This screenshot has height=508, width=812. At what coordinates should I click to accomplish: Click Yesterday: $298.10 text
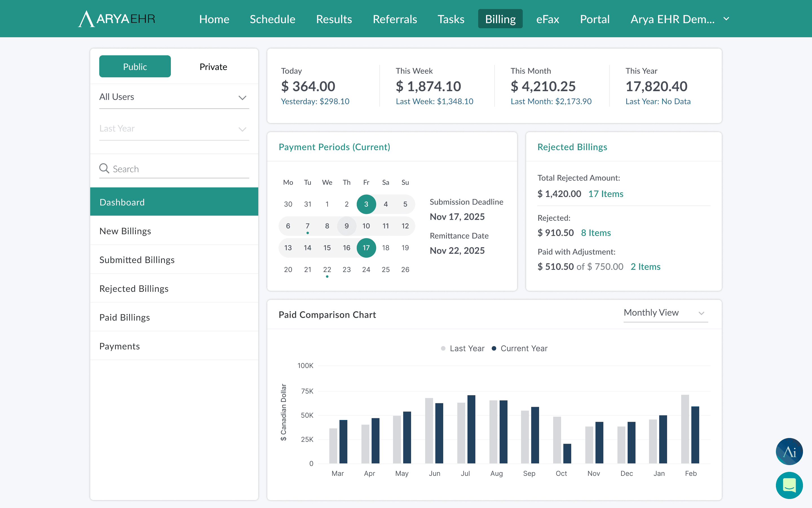point(315,102)
